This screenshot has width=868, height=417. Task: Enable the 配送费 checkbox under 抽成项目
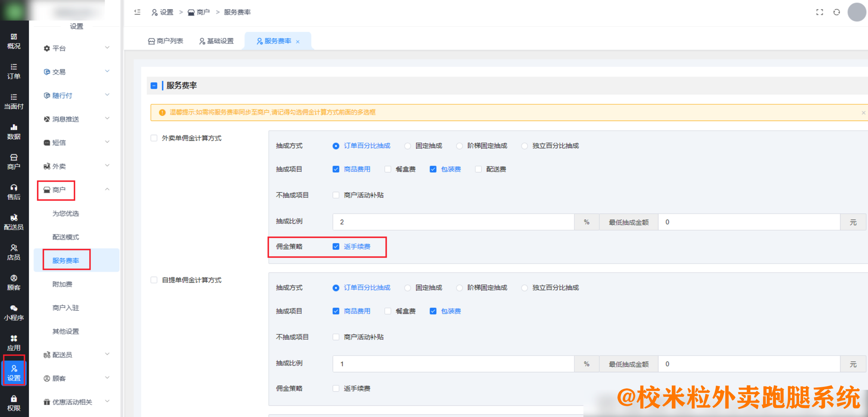[x=478, y=169]
